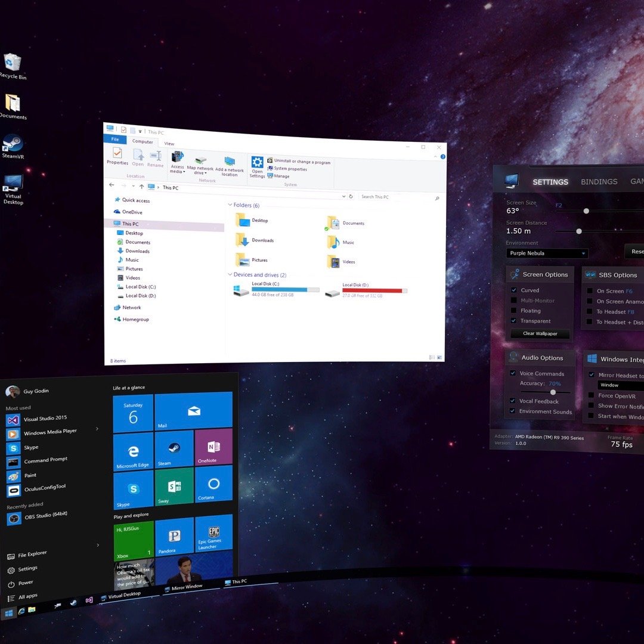Open the Epic Games Launcher tile

tap(214, 532)
